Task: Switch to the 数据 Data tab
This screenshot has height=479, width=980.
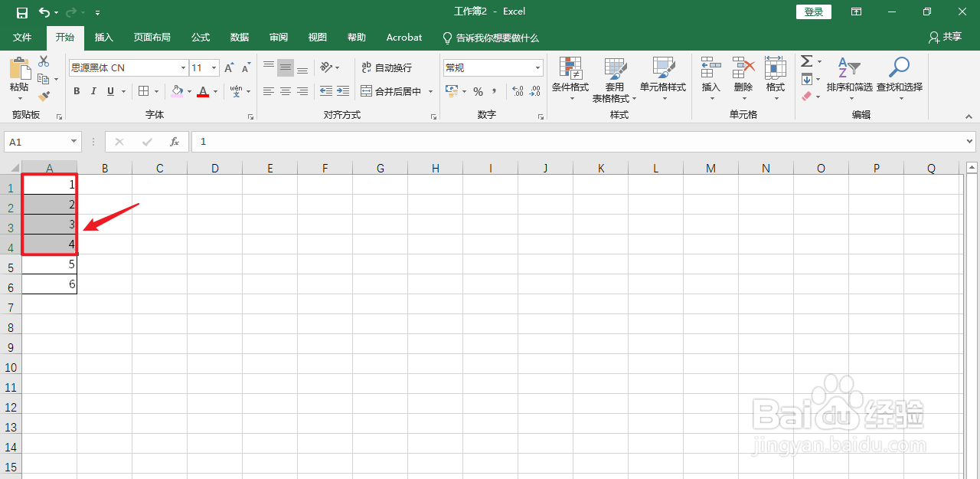Action: point(240,37)
